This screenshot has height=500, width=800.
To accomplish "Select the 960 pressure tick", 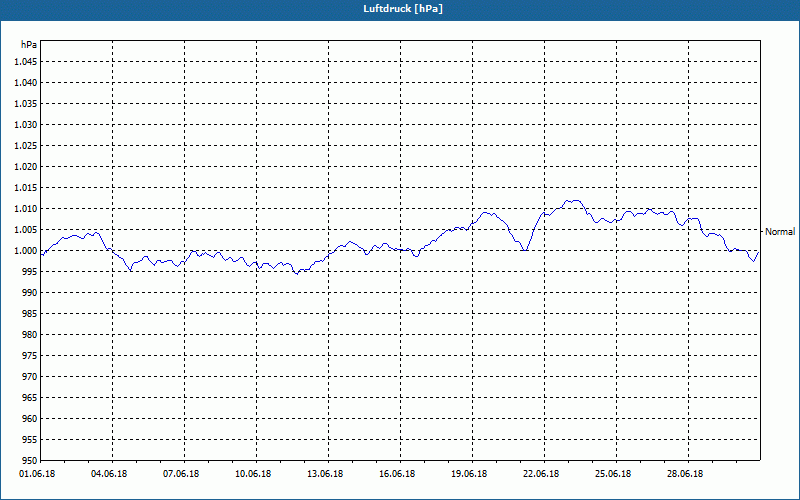I will (31, 418).
